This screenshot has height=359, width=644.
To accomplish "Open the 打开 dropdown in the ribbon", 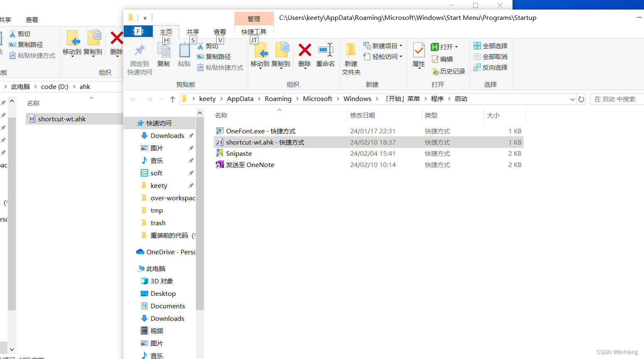I will [x=444, y=47].
